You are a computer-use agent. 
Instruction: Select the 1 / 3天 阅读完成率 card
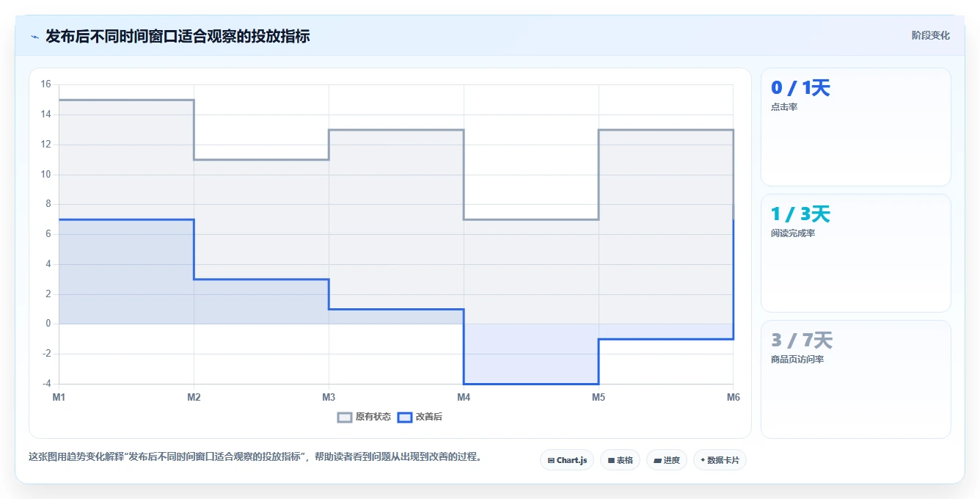click(855, 253)
